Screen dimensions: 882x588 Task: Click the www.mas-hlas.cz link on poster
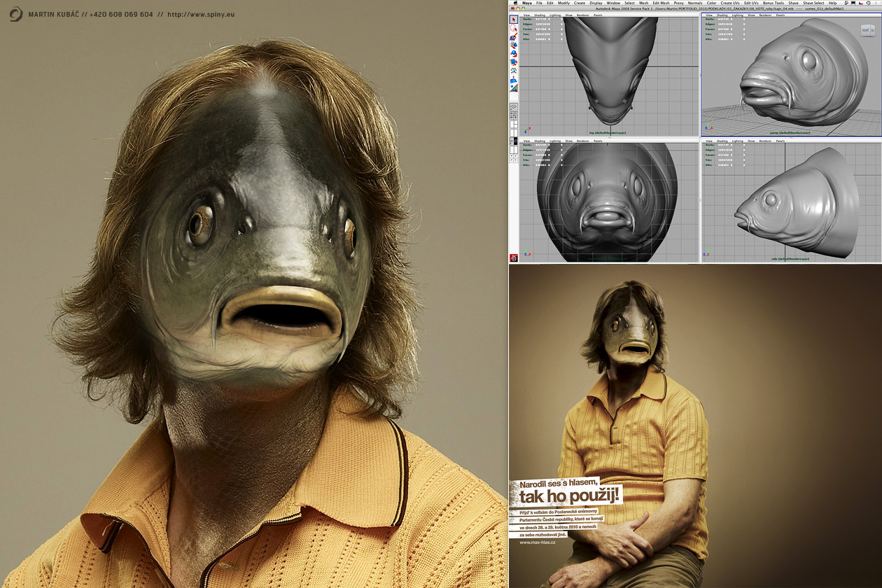(x=538, y=542)
